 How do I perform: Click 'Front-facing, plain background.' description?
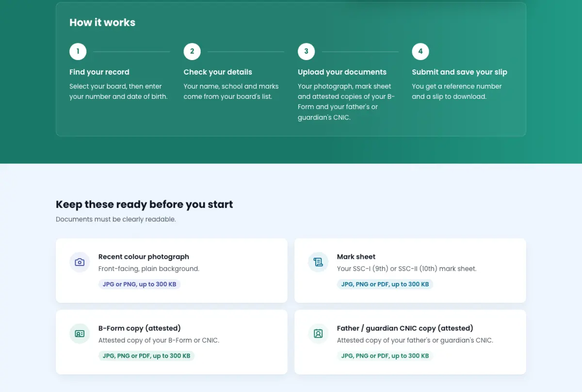(149, 268)
